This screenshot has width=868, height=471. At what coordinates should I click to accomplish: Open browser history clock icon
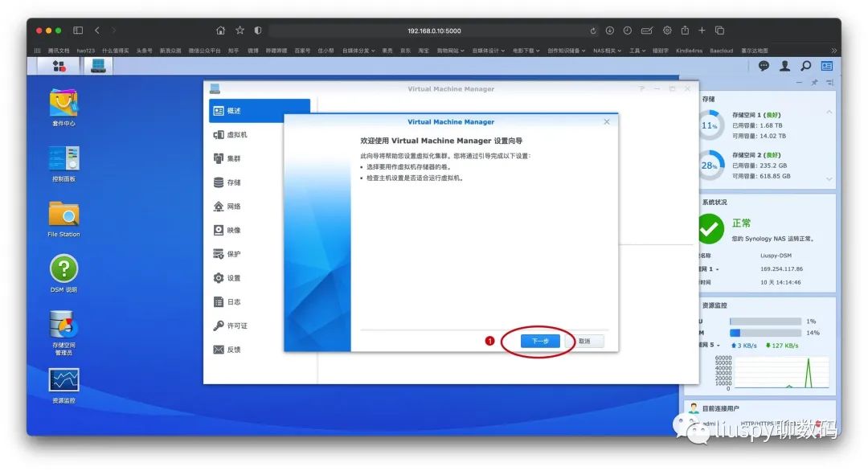coord(627,31)
